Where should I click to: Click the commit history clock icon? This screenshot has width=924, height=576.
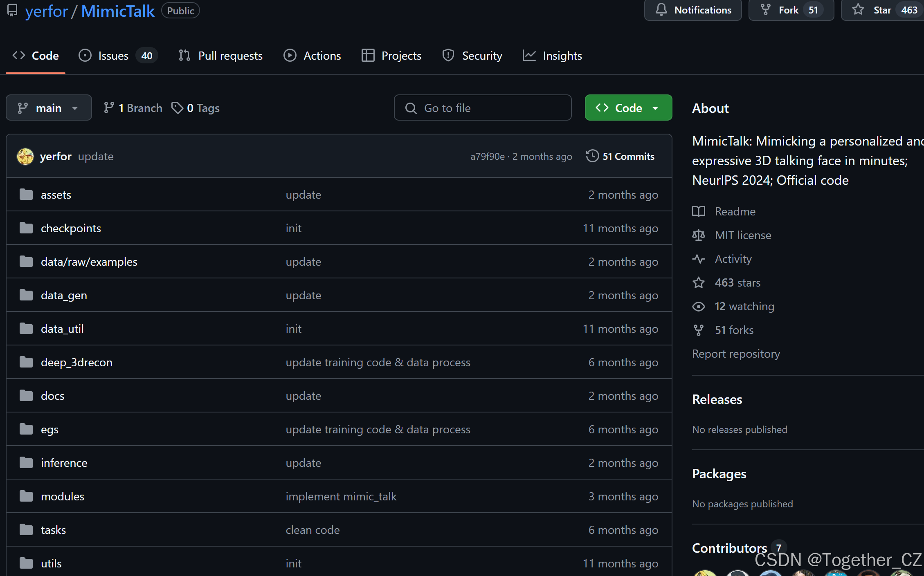click(x=592, y=156)
